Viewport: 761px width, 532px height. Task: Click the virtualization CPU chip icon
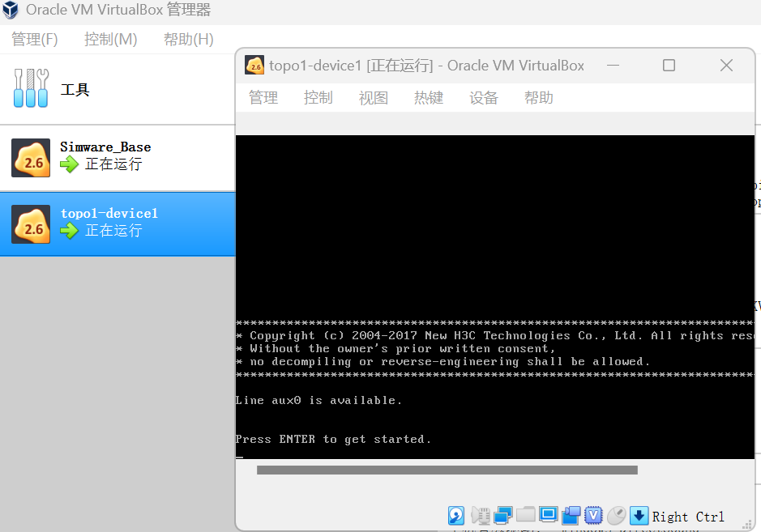593,516
